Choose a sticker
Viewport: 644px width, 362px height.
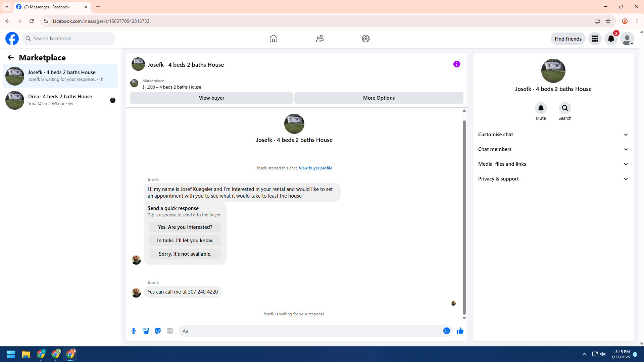pos(158,331)
